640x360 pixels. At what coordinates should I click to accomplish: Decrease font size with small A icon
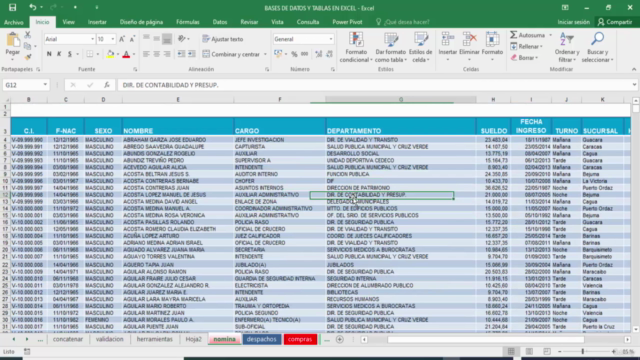pyautogui.click(x=132, y=39)
